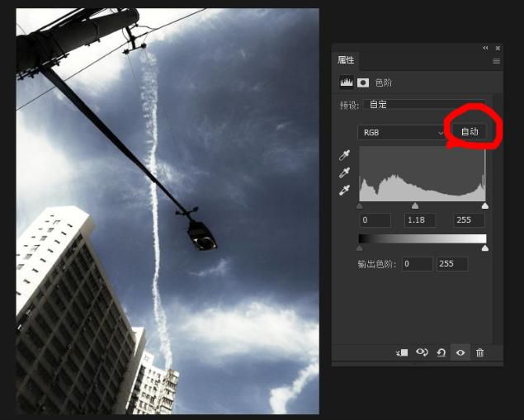Open the RGB channel dropdown
The image size is (524, 420).
pos(401,132)
